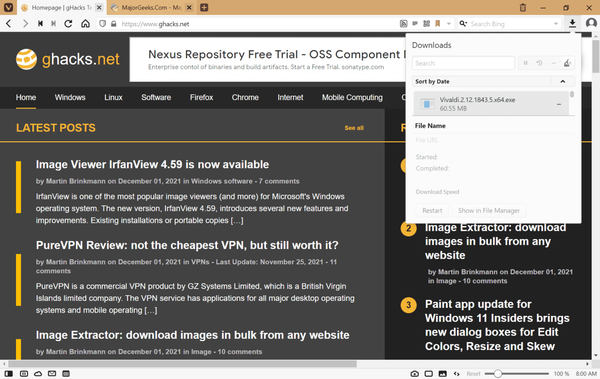Close the MajorGeeks.Com tab
600x379 pixels.
coord(189,7)
